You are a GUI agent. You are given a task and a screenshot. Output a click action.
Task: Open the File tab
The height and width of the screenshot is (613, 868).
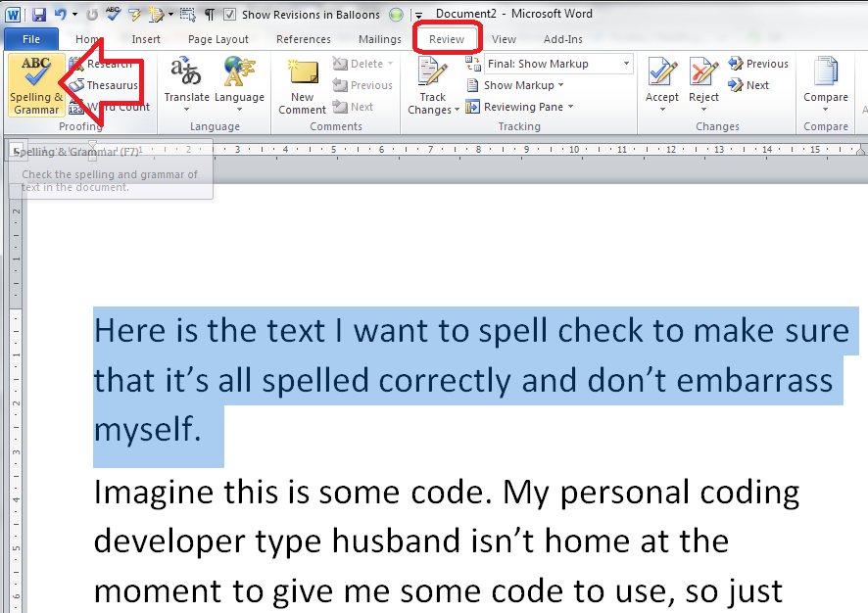pyautogui.click(x=31, y=39)
